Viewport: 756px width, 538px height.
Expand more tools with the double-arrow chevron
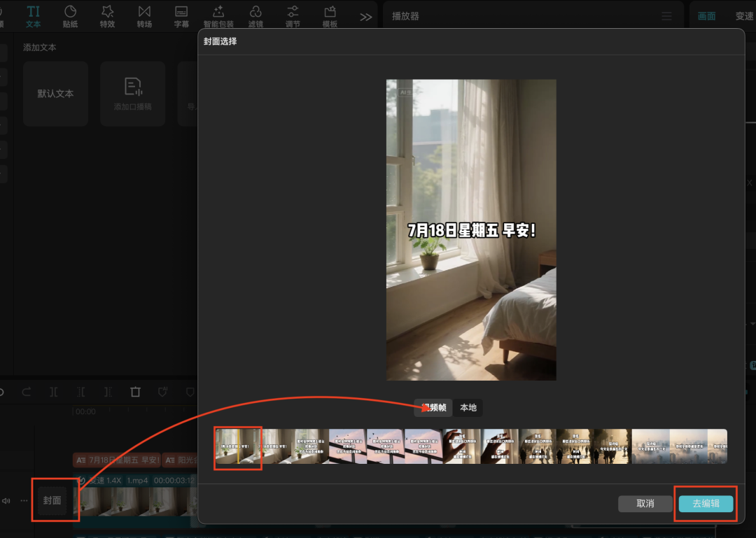(365, 15)
